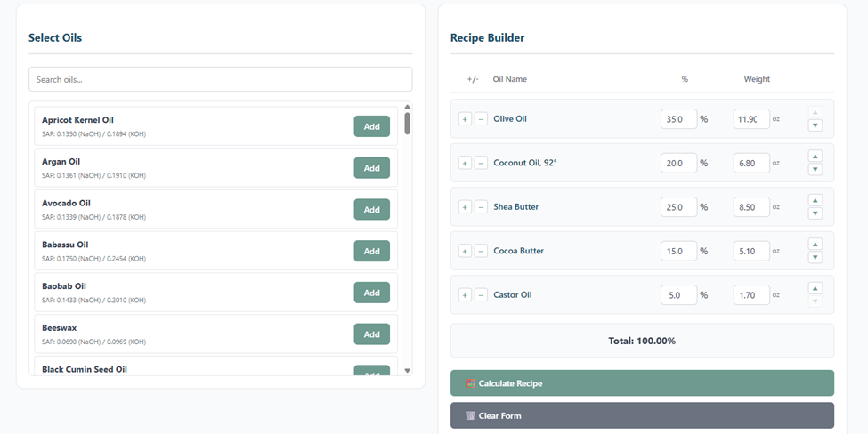
Task: Add Avocado Oil to recipe
Action: (x=371, y=210)
